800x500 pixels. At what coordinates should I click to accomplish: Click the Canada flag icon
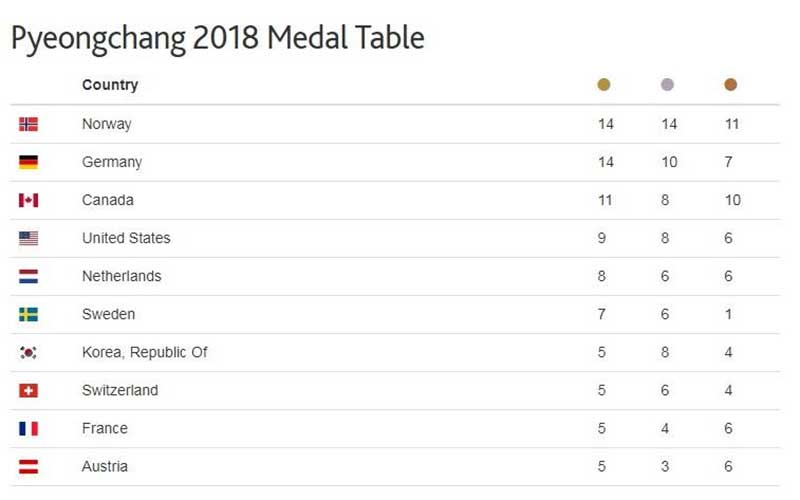tap(28, 200)
